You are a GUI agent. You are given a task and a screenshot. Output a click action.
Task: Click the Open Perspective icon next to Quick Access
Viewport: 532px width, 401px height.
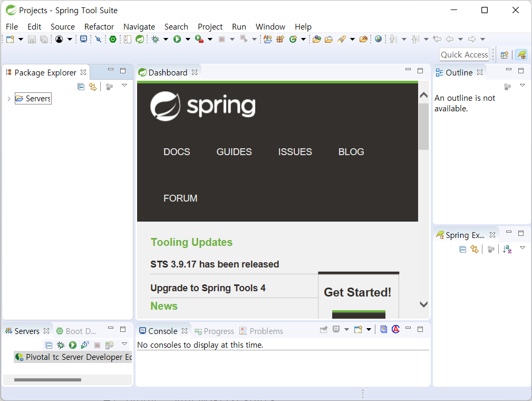pyautogui.click(x=505, y=55)
